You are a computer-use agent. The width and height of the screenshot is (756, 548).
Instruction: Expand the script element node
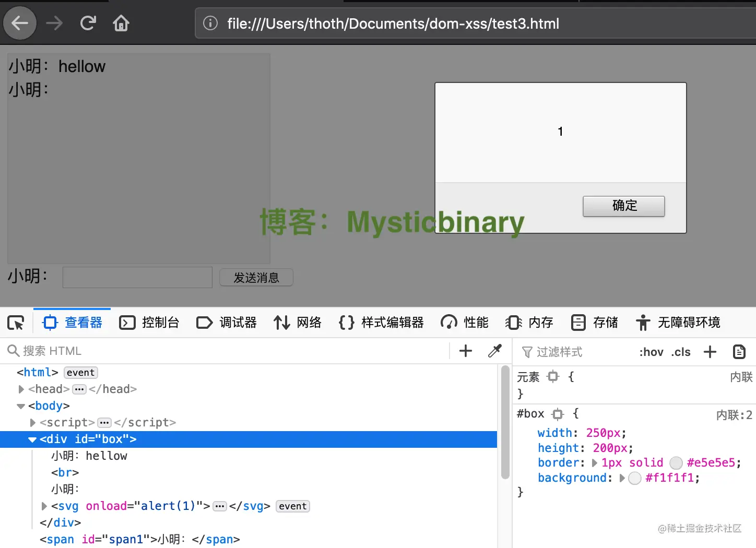(32, 422)
